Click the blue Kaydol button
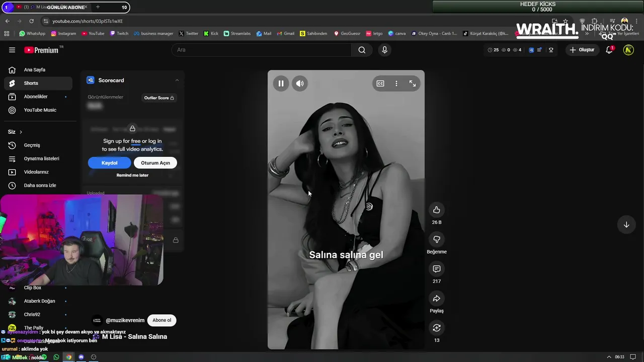Image resolution: width=644 pixels, height=362 pixels. pyautogui.click(x=109, y=163)
